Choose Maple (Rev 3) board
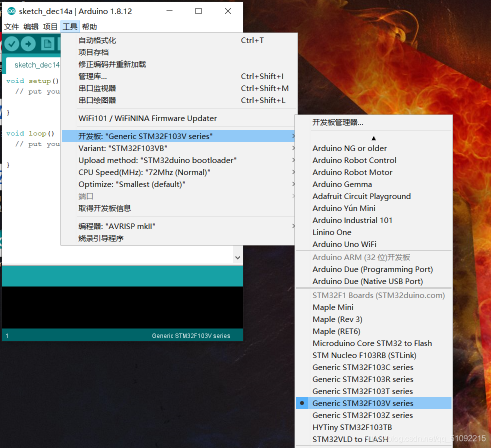Screen dimensions: 491x448 click(x=373, y=319)
